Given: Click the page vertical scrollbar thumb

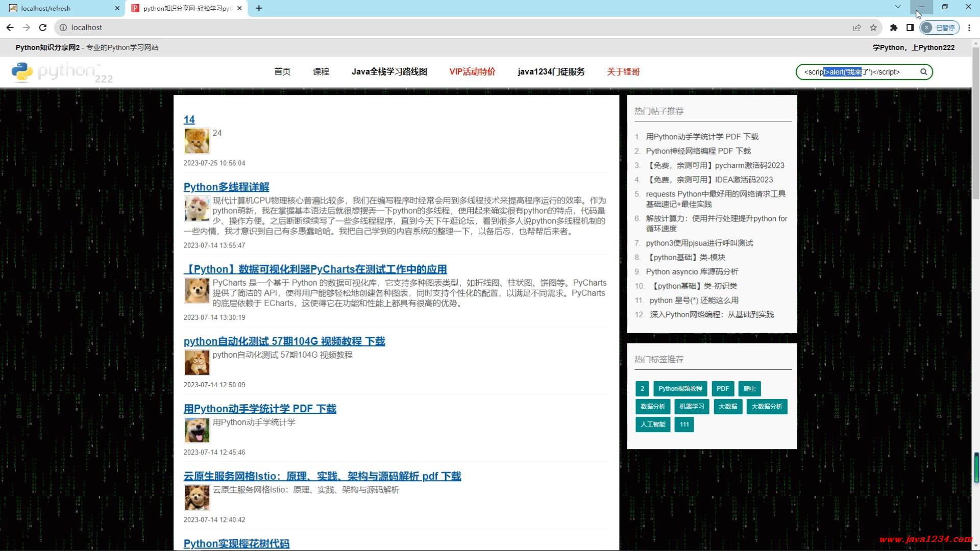Looking at the screenshot, I should click(x=976, y=122).
